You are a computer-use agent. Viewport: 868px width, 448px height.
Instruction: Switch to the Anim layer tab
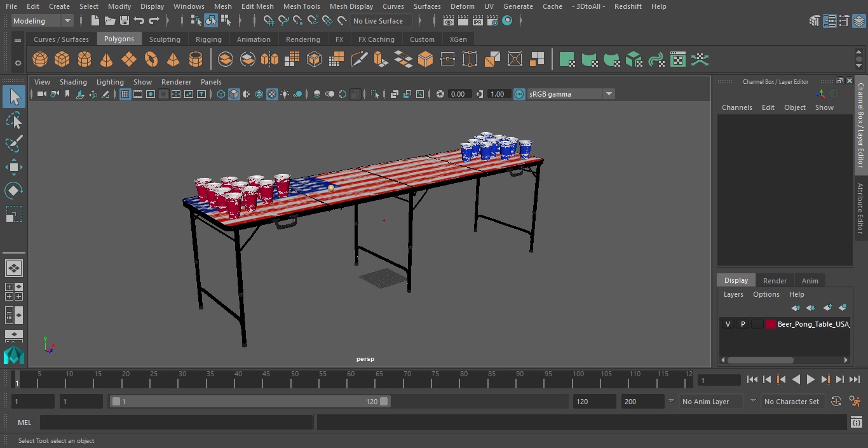810,280
